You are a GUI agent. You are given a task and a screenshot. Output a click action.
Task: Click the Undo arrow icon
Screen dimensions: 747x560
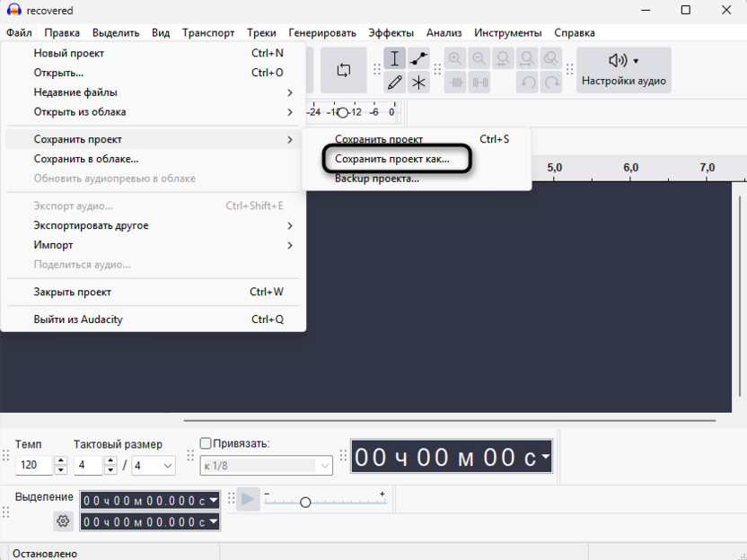(528, 82)
